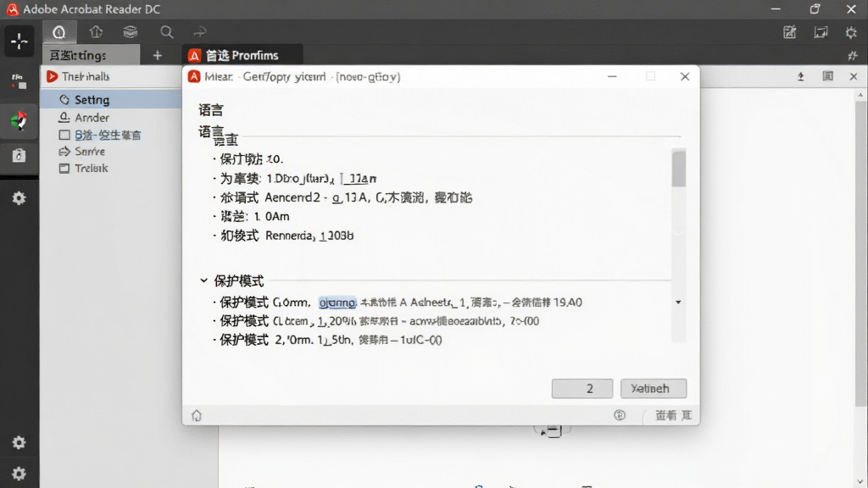
Task: Open the gear icon in mid left sidebar
Action: [19, 198]
